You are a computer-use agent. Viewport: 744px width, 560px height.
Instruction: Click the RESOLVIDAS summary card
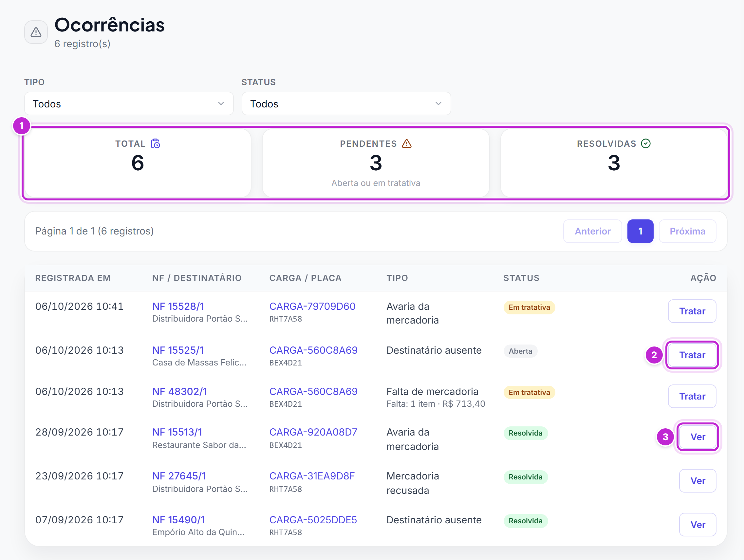tap(614, 163)
